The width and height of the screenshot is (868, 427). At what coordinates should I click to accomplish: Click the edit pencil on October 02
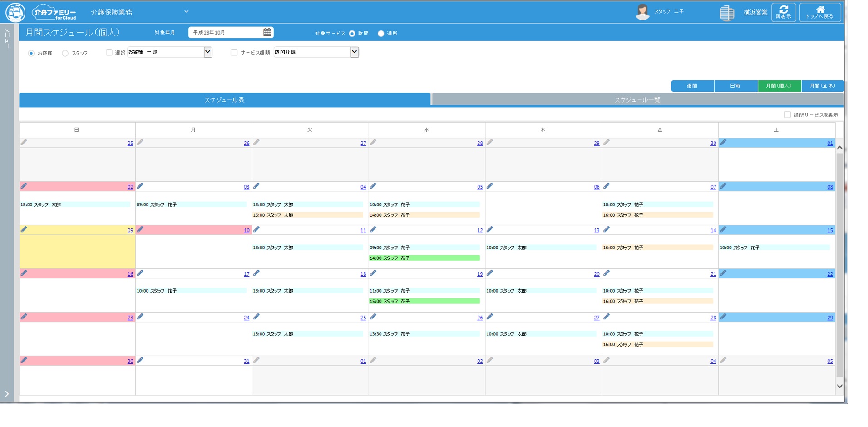[x=24, y=186]
